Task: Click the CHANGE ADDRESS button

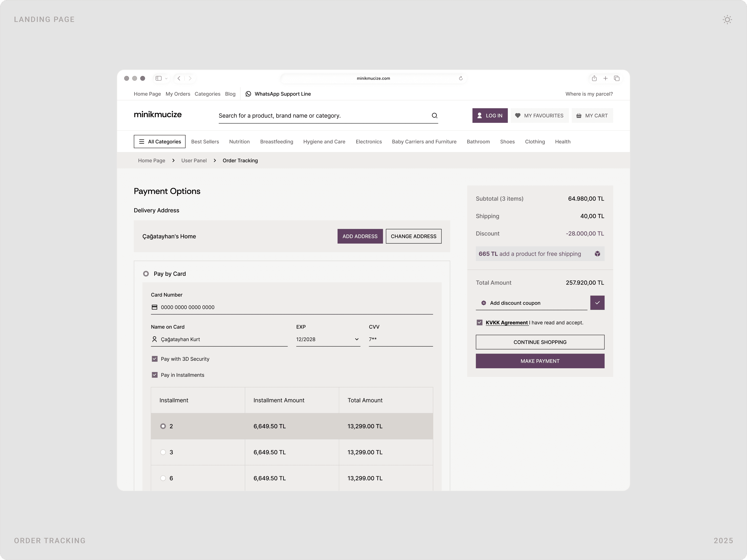Action: 413,236
